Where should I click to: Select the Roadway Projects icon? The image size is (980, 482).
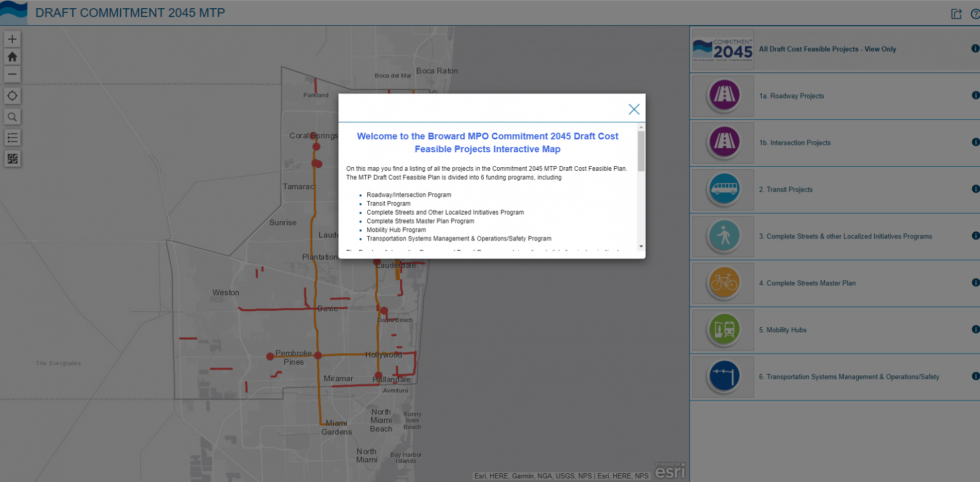(722, 96)
